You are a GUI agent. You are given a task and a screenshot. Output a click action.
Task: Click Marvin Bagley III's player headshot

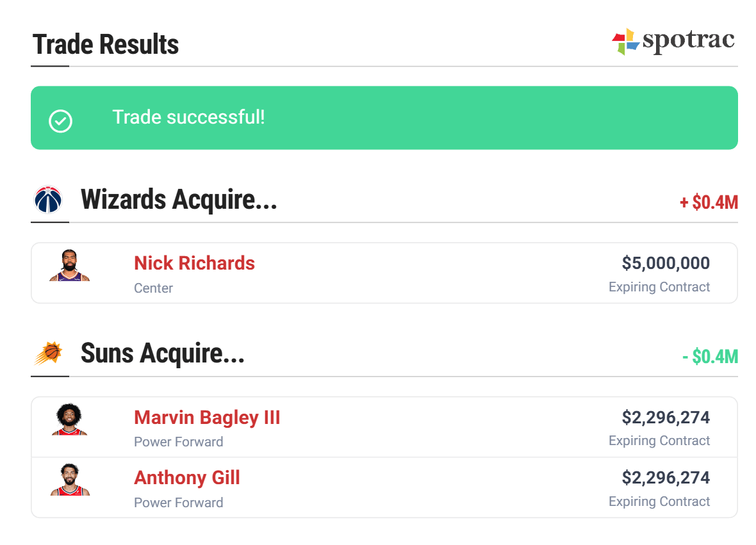click(x=69, y=420)
